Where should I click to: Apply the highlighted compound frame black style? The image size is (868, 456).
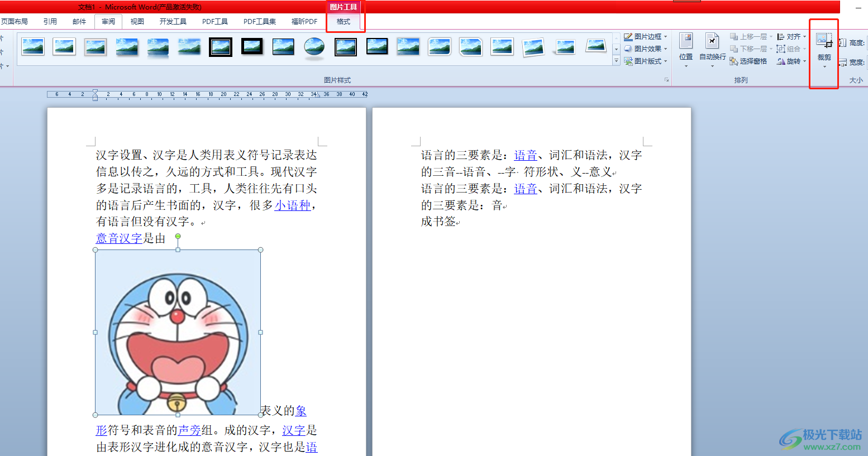click(346, 47)
